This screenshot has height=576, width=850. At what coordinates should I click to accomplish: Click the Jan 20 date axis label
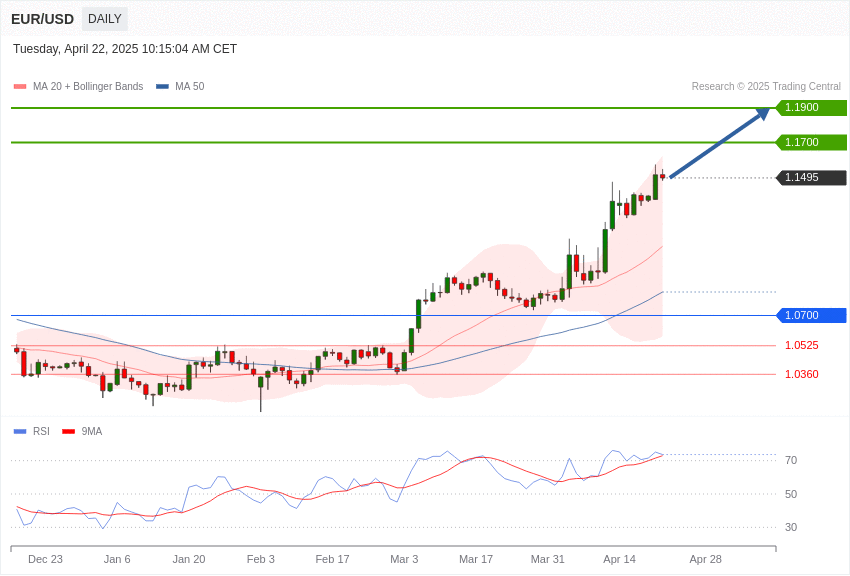tap(189, 559)
